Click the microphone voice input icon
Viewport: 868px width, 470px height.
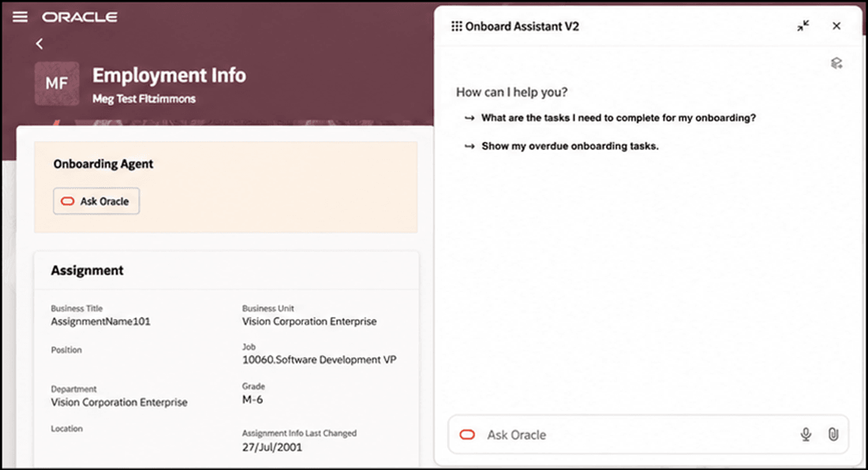coord(806,435)
